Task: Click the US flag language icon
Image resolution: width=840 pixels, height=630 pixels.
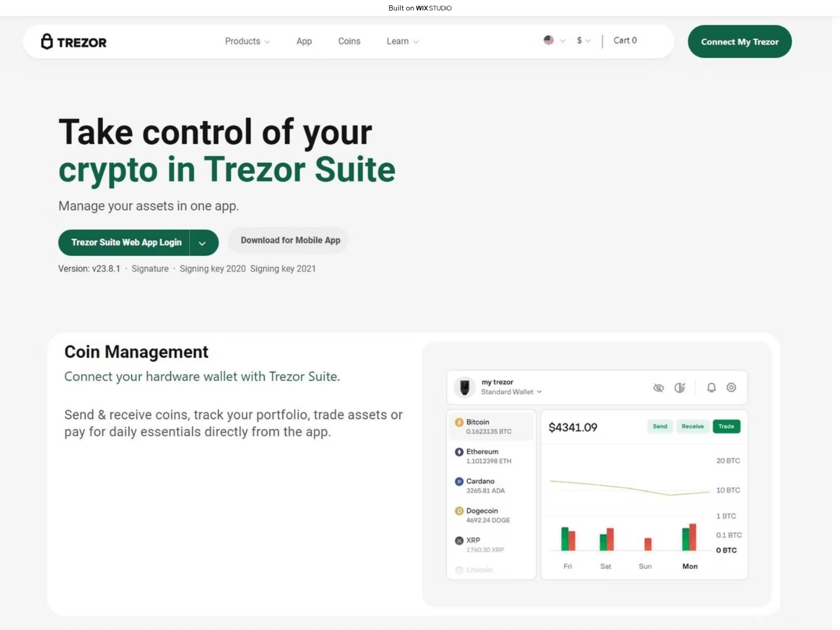Action: pyautogui.click(x=549, y=40)
